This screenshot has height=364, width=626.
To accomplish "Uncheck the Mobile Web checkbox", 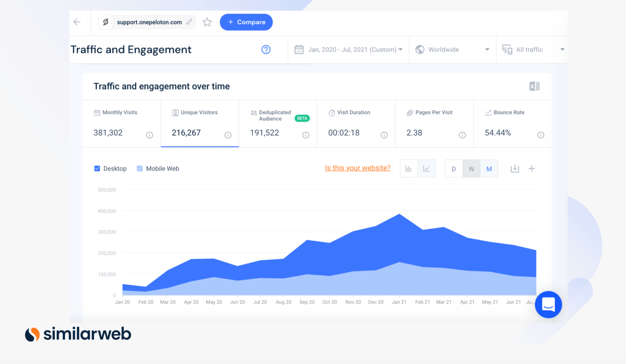I will 140,169.
